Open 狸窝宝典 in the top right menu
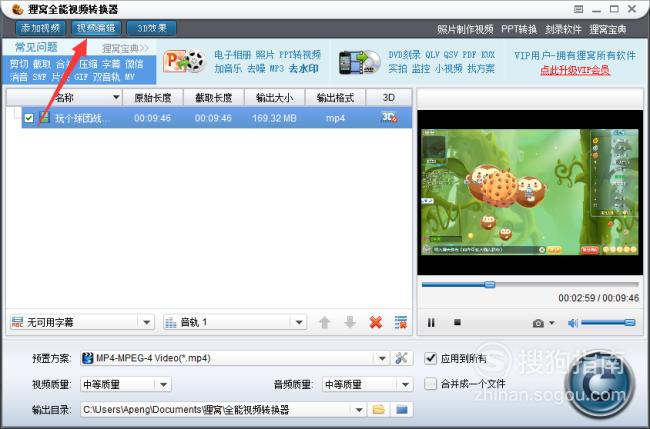The image size is (650, 429). click(x=608, y=29)
